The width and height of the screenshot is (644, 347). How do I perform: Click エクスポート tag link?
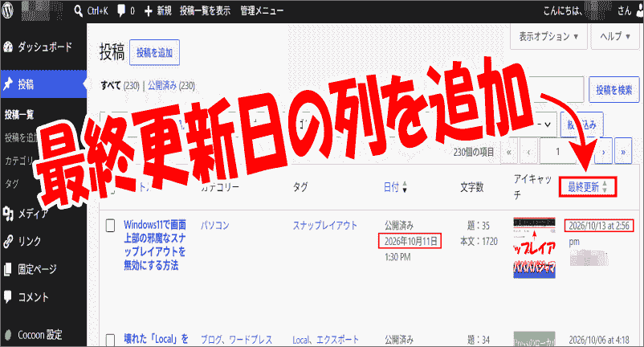coord(337,340)
